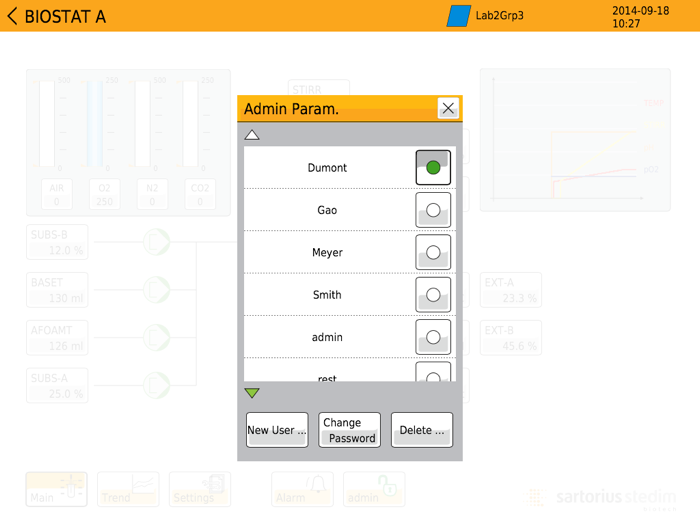The height and width of the screenshot is (525, 700).
Task: Click the SUBS-A 25.0 % field
Action: [x=57, y=385]
